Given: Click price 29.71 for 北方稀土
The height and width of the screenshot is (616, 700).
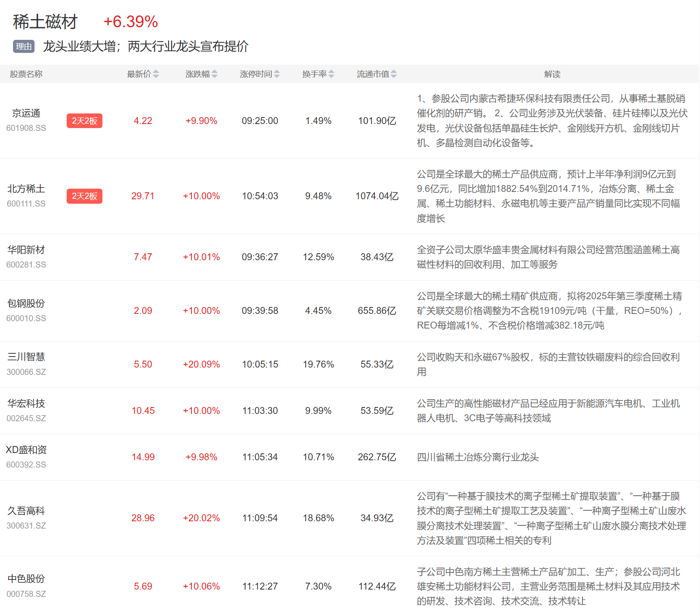Looking at the screenshot, I should (x=143, y=196).
